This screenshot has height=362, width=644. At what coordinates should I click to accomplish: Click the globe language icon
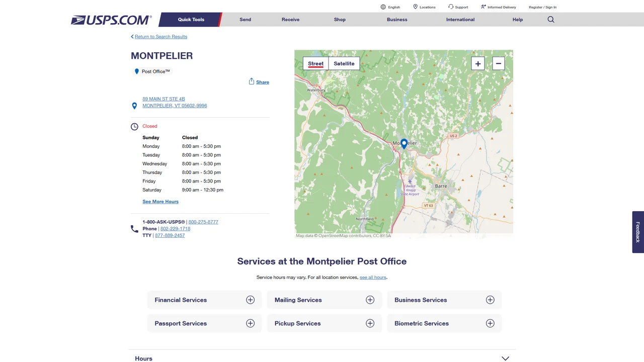[383, 7]
